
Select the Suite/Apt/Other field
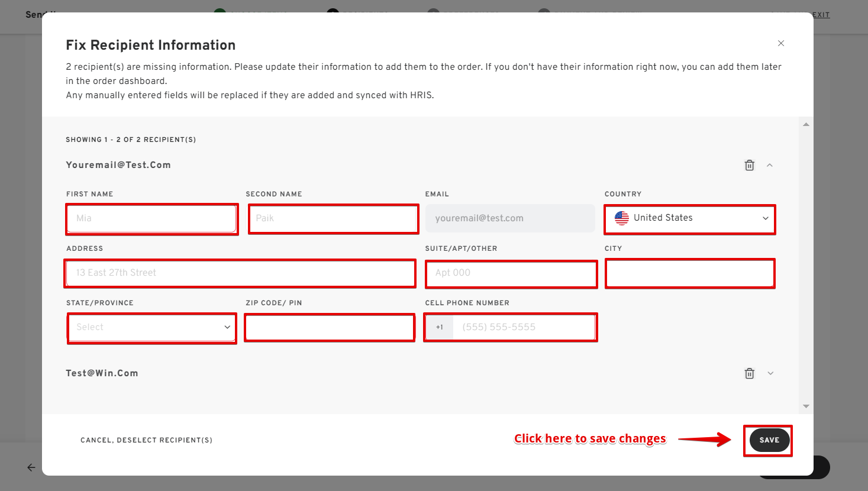(x=511, y=273)
